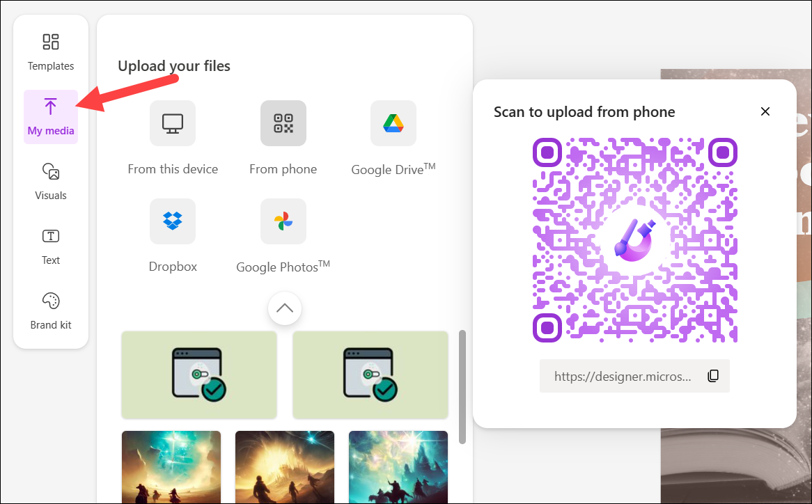Copy the designer.microsoft link
Screen dimensions: 812x504
tap(712, 375)
